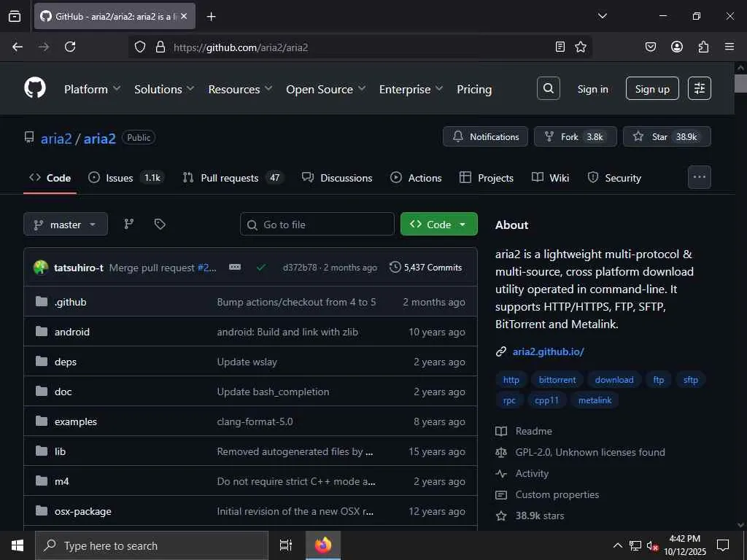Open the list all tabs chevron
This screenshot has width=747, height=560.
click(x=602, y=16)
